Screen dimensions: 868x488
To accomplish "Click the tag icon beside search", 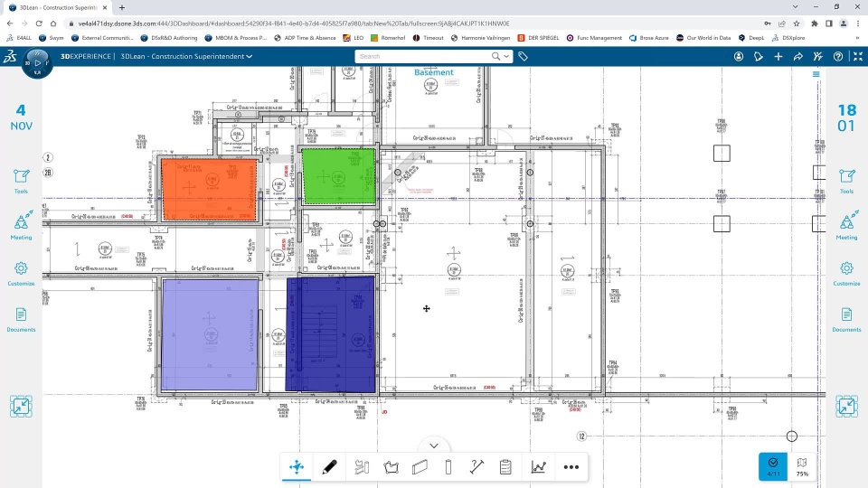I will [x=523, y=56].
